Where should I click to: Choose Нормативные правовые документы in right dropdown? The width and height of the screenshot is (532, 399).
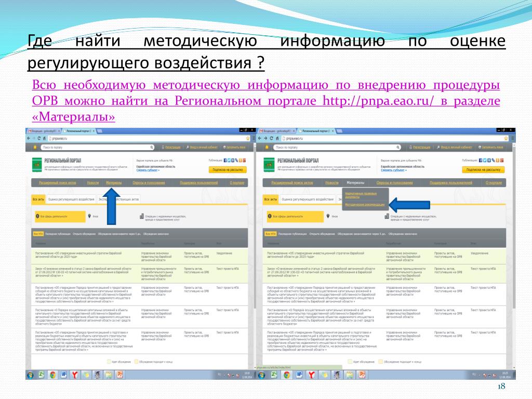pyautogui.click(x=361, y=195)
